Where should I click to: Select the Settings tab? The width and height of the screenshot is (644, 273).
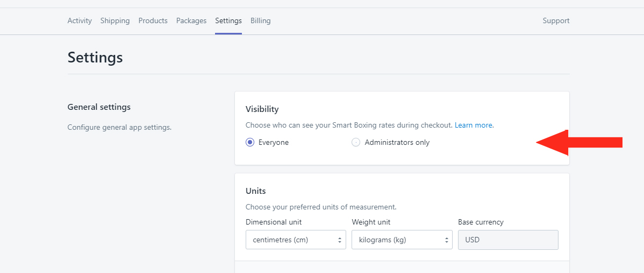(x=228, y=20)
